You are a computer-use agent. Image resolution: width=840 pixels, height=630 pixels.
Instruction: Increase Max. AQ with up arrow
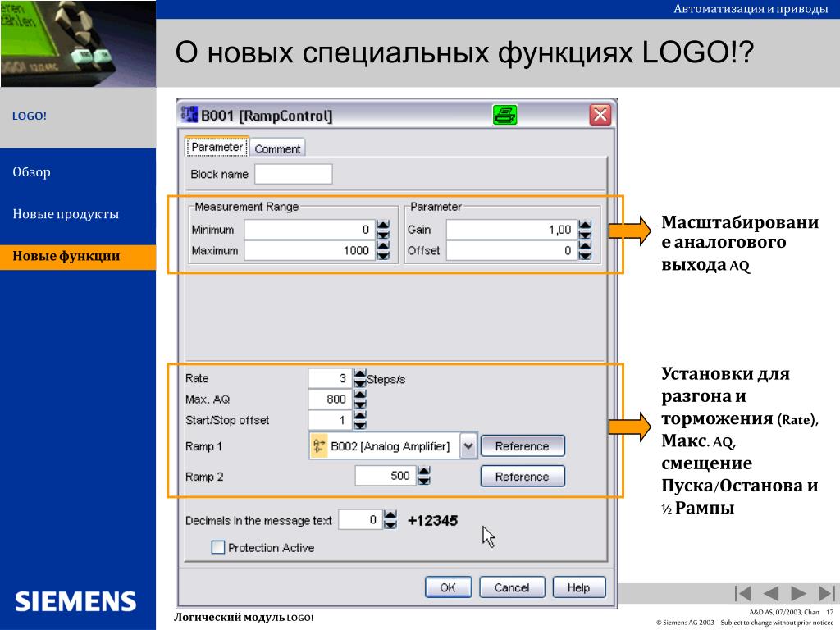click(x=360, y=395)
